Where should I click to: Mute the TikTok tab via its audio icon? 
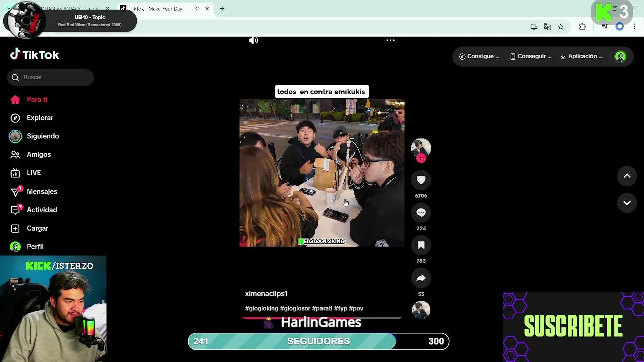197,9
